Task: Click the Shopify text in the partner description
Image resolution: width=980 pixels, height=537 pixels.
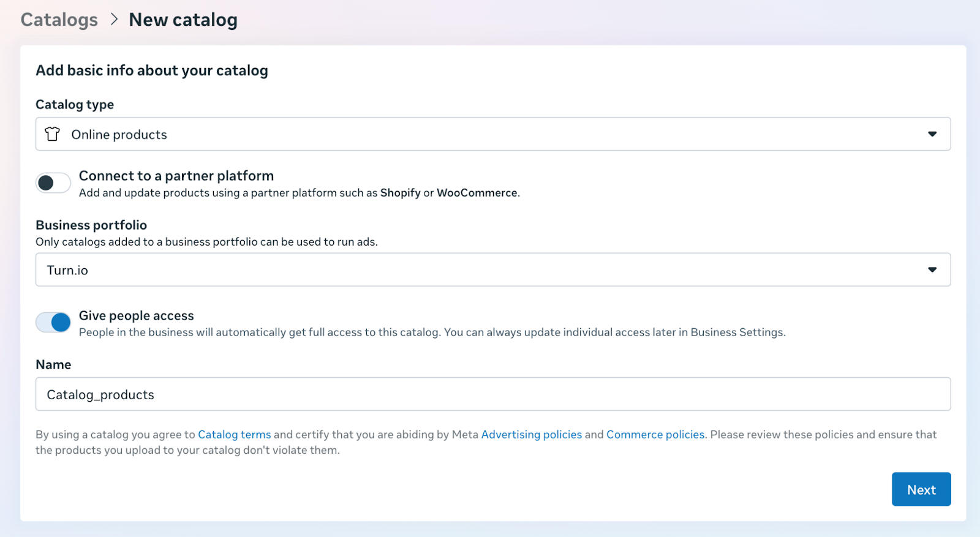Action: [400, 193]
